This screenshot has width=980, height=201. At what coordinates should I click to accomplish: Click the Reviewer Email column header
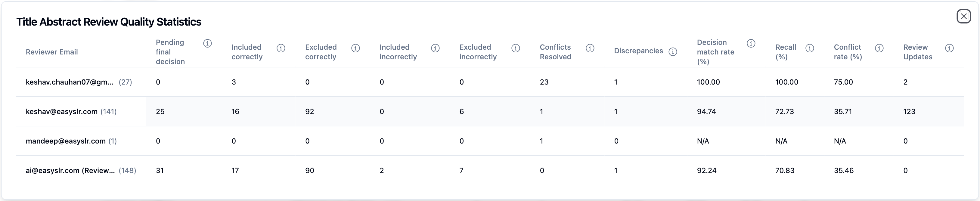52,52
